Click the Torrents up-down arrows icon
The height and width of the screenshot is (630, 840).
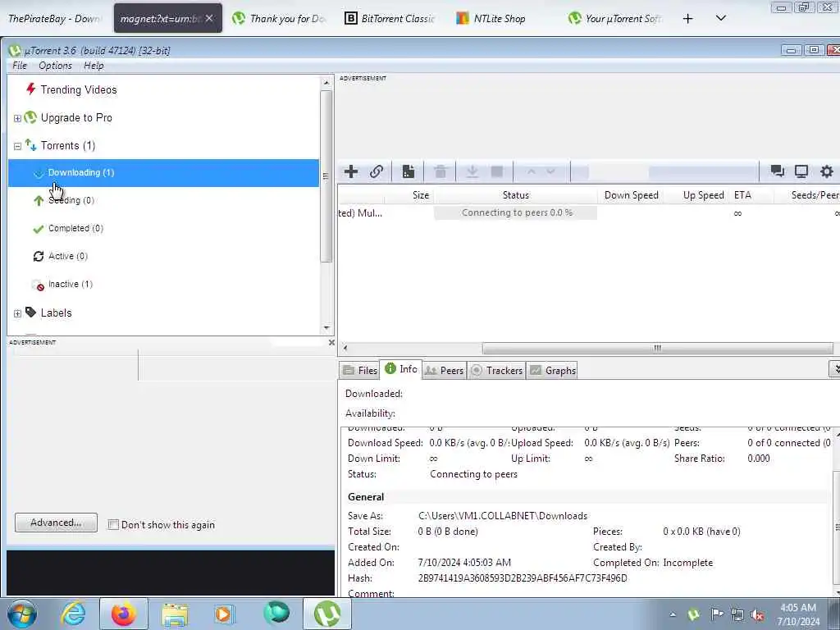click(31, 145)
